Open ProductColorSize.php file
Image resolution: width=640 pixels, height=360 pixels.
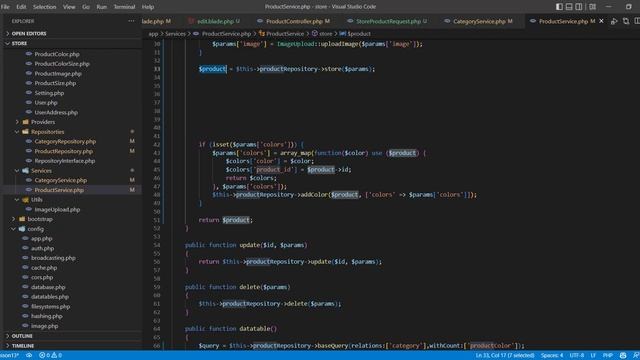point(62,64)
